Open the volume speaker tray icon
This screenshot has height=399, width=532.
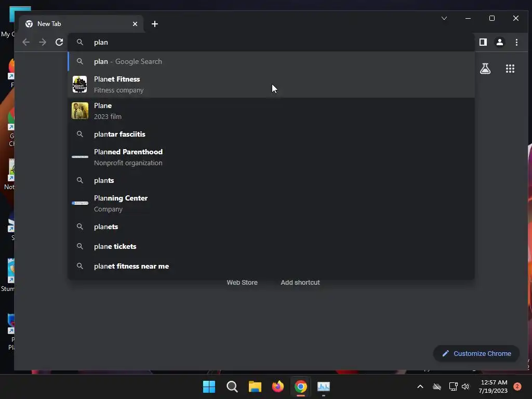click(465, 387)
